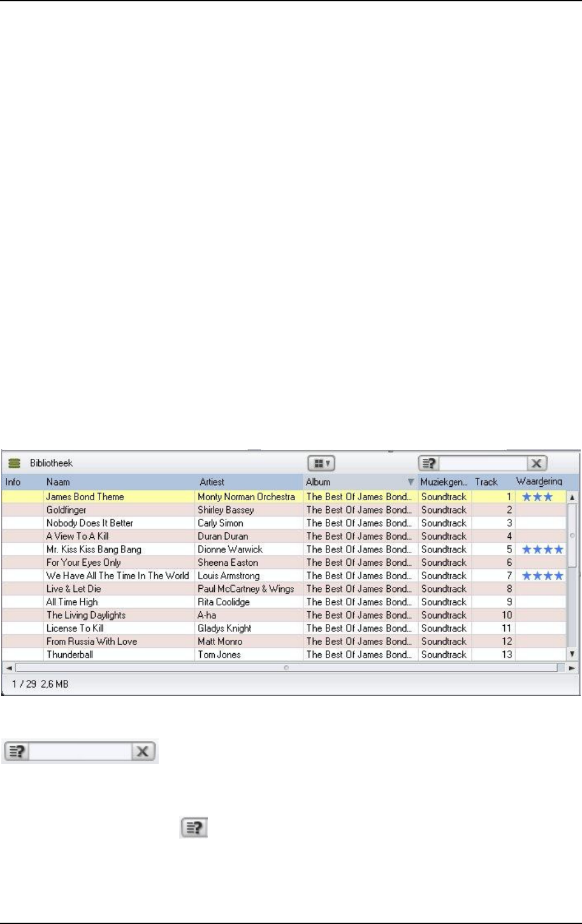This screenshot has width=582, height=924.
Task: Click the vertical scrollbar thumb
Action: tap(572, 535)
